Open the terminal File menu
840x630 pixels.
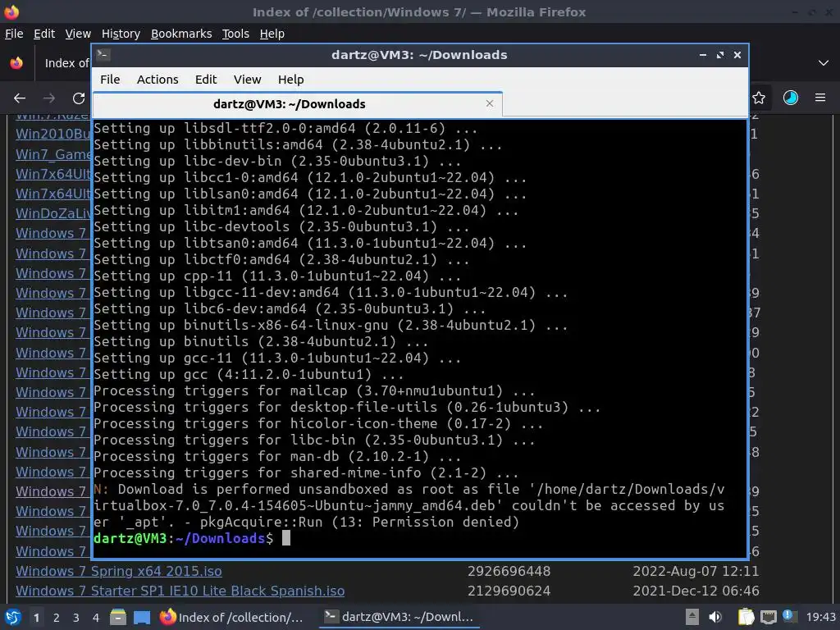[x=110, y=80]
